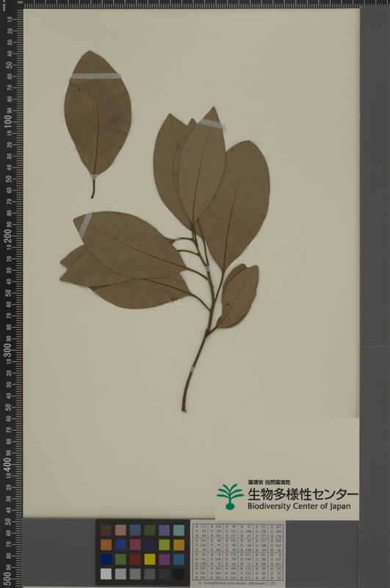This screenshot has width=390, height=588.
Task: Click the green palm tree logo icon
Action: [x=230, y=497]
